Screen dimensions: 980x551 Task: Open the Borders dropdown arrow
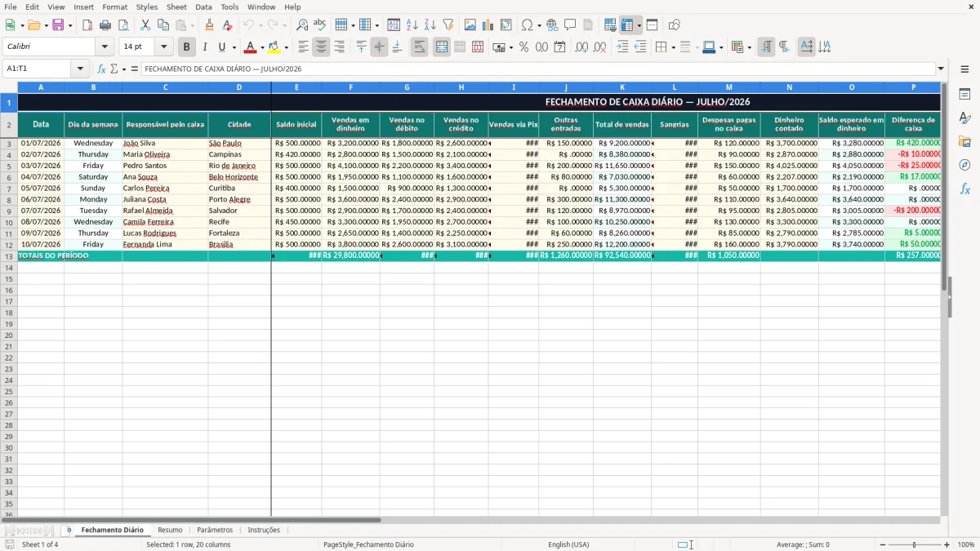[672, 47]
